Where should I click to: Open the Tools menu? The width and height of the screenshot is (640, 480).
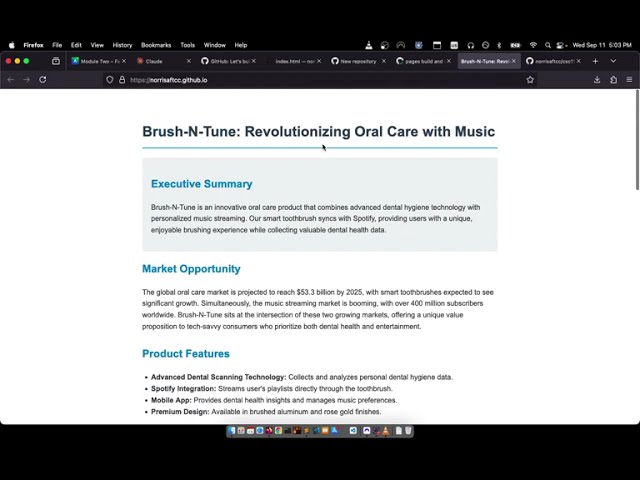coord(187,45)
